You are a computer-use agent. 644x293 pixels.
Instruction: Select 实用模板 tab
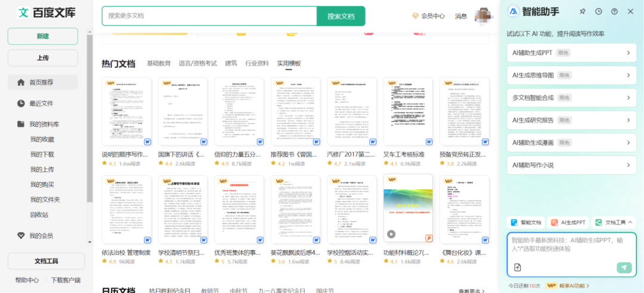pyautogui.click(x=289, y=63)
